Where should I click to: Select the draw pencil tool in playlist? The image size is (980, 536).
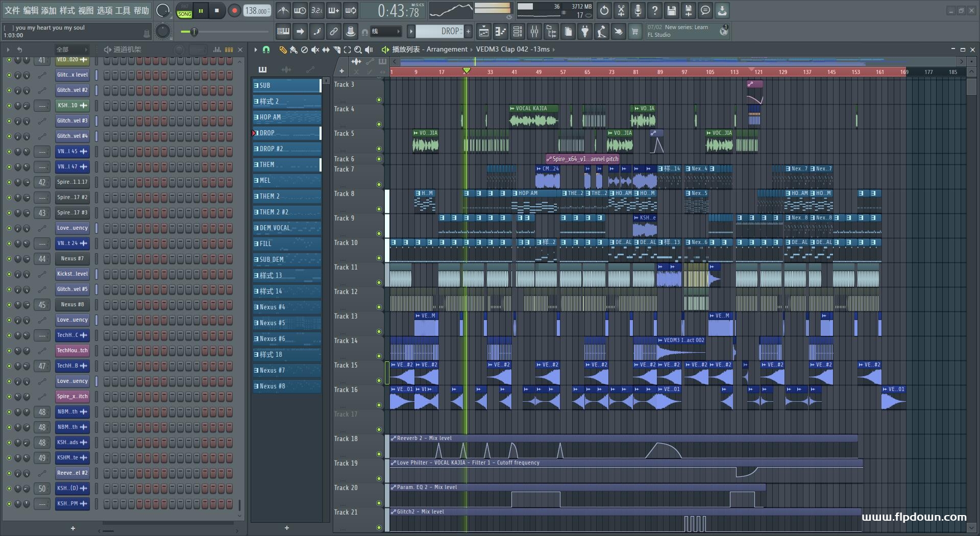pyautogui.click(x=282, y=50)
